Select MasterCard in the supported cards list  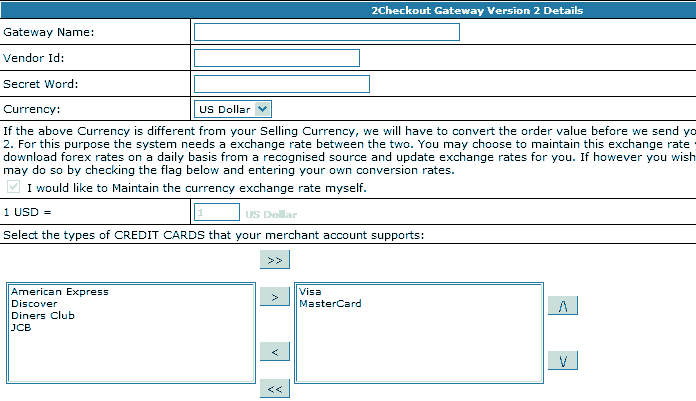click(330, 304)
